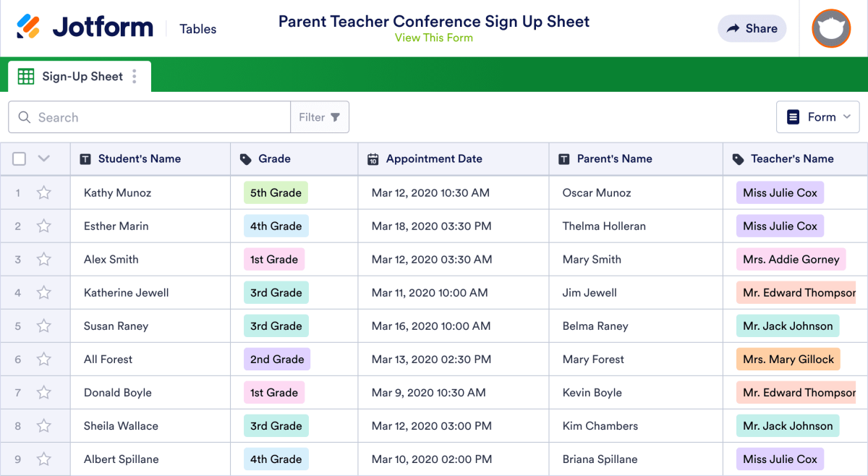This screenshot has height=476, width=868.
Task: Open View This Form link
Action: click(x=433, y=37)
